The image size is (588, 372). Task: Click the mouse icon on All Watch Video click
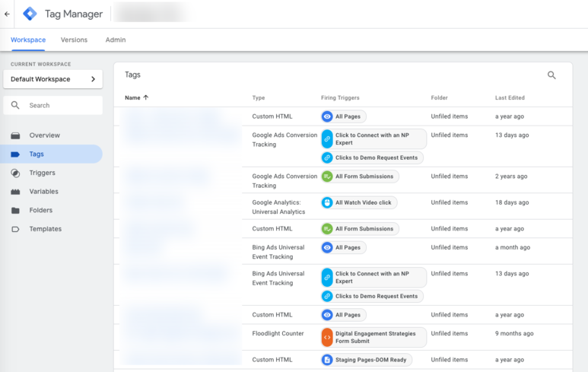click(x=327, y=202)
